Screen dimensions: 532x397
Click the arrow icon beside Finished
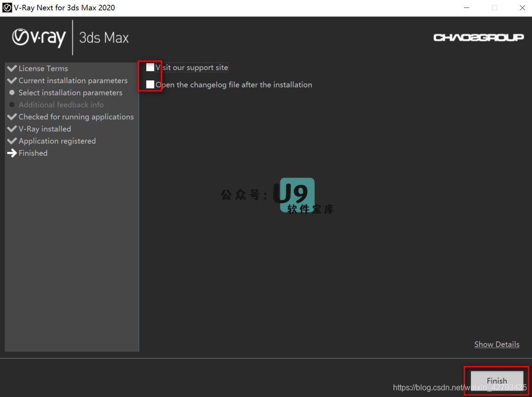(x=12, y=153)
